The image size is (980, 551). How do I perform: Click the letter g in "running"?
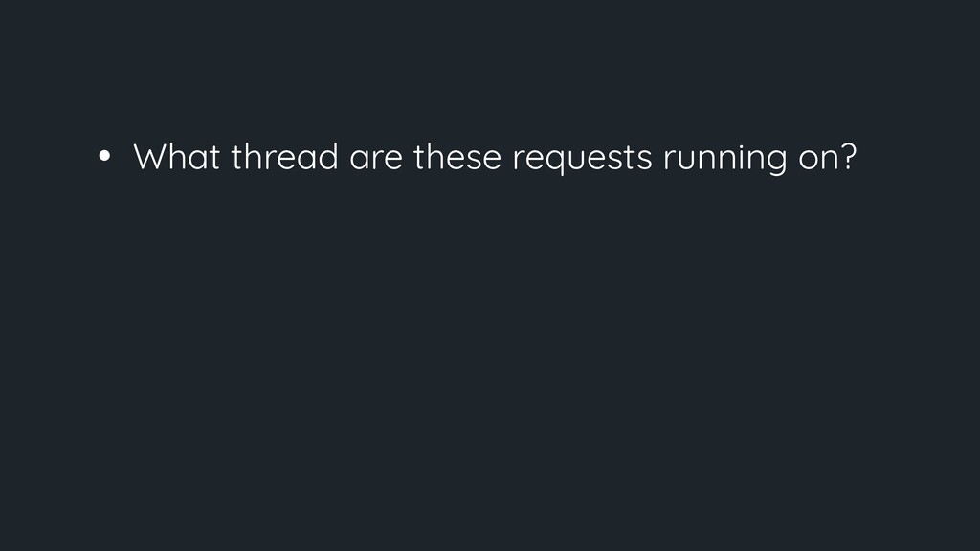(776, 163)
